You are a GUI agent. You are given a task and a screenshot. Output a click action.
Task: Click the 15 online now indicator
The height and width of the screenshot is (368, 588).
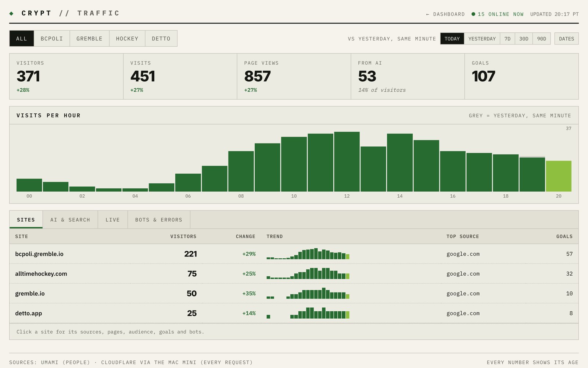498,14
